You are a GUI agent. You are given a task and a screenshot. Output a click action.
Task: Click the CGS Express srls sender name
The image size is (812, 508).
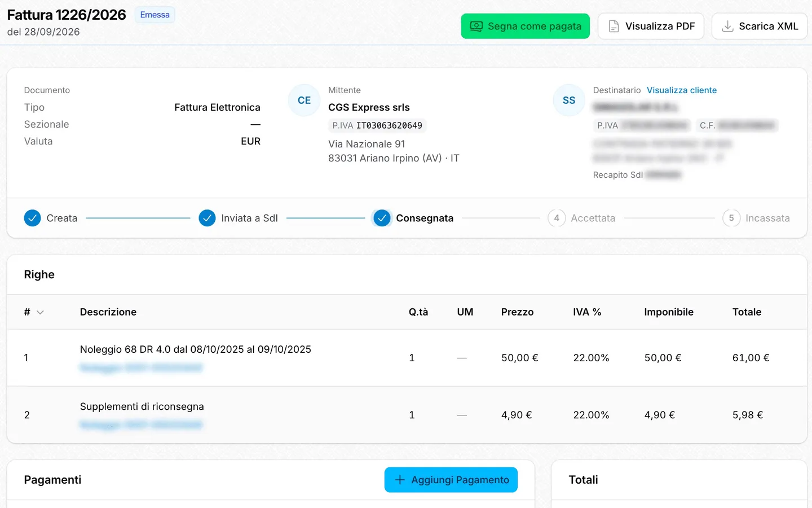[x=369, y=107]
